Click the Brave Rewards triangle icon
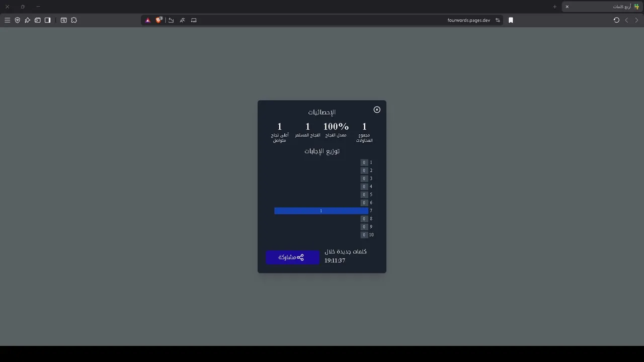 (148, 20)
